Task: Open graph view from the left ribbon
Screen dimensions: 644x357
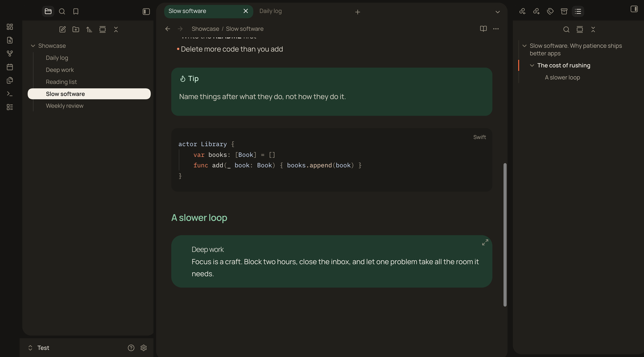Action: click(x=10, y=54)
